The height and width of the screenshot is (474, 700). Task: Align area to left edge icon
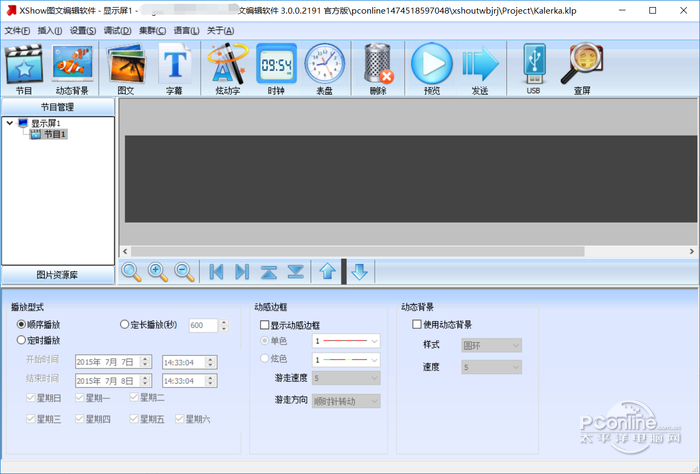pyautogui.click(x=216, y=271)
